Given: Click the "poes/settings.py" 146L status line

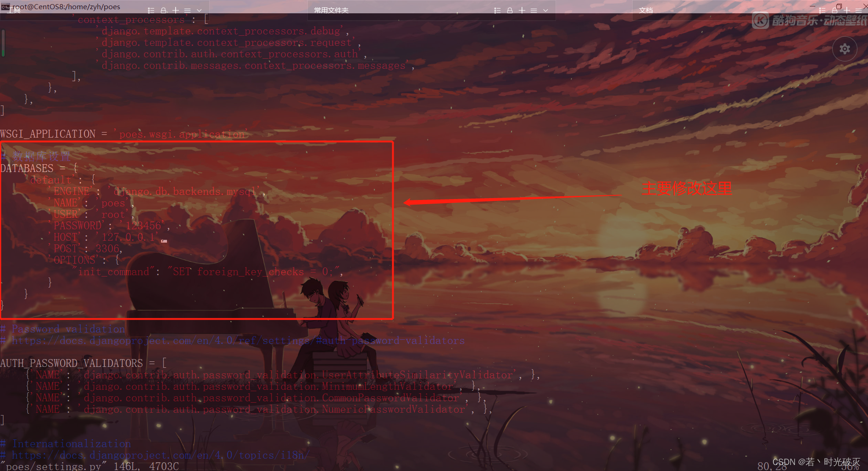Looking at the screenshot, I should (90, 466).
